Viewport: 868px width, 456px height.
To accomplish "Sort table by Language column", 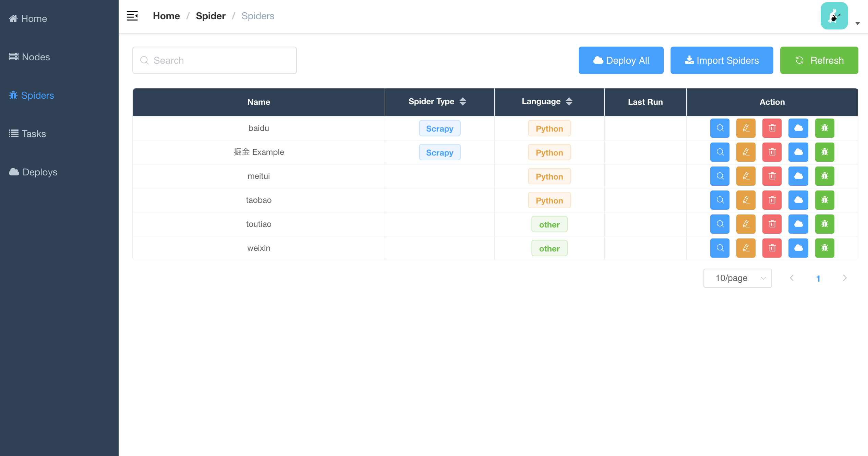I will [x=569, y=101].
